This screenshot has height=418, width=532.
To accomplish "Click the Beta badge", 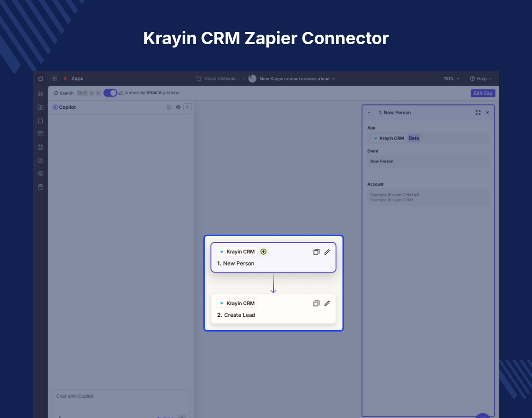I will (414, 138).
